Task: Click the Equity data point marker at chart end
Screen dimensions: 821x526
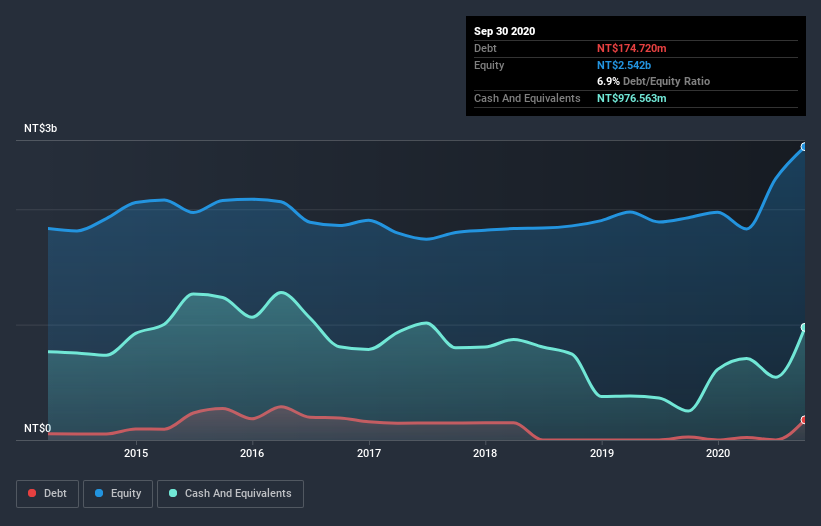Action: pyautogui.click(x=804, y=147)
